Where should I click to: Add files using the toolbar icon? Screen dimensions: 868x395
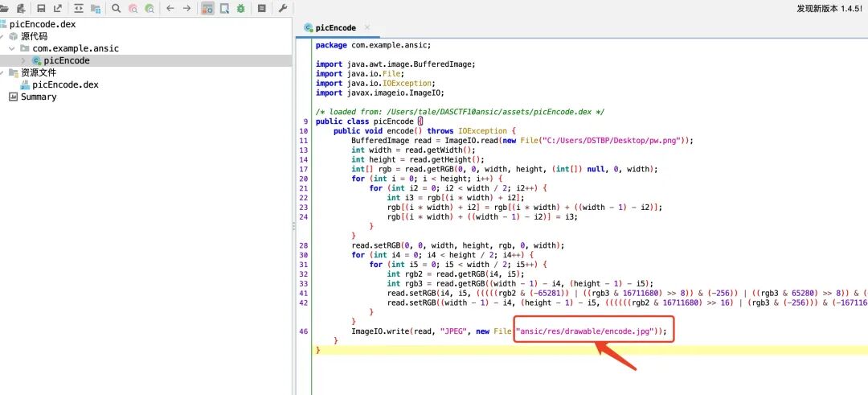point(21,8)
